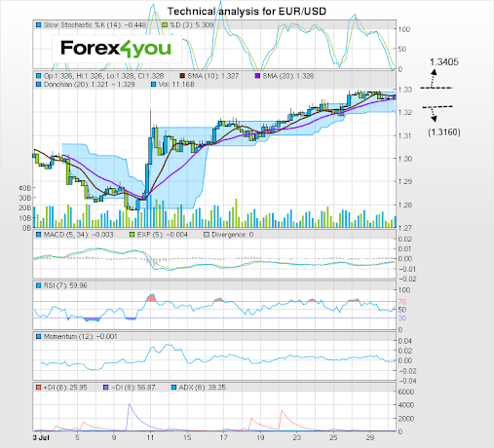Click the 17 date axis label
This screenshot has height=448, width=494.
pos(223,437)
